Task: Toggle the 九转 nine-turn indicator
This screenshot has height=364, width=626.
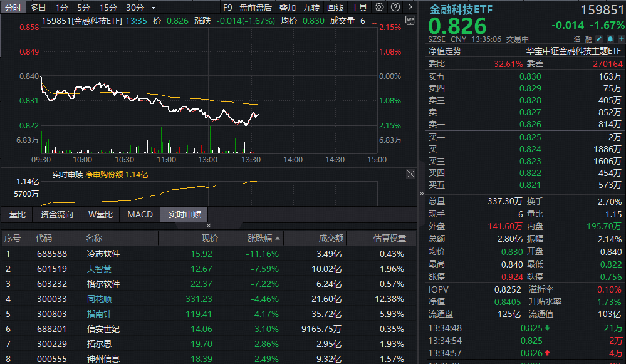Action: tap(311, 6)
